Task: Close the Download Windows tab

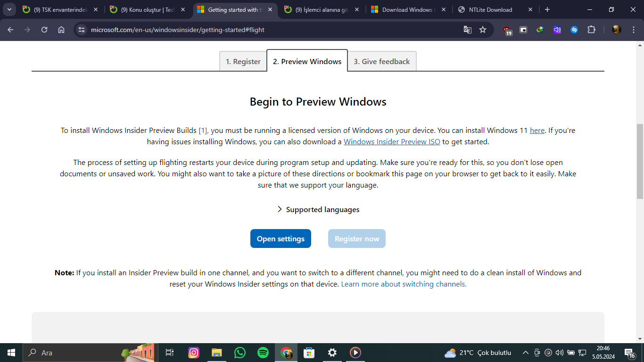Action: [444, 9]
